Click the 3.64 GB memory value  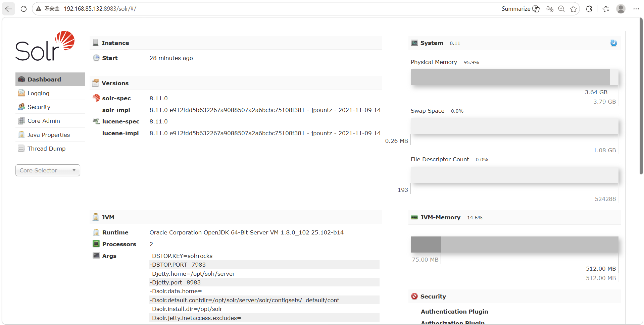pos(596,92)
